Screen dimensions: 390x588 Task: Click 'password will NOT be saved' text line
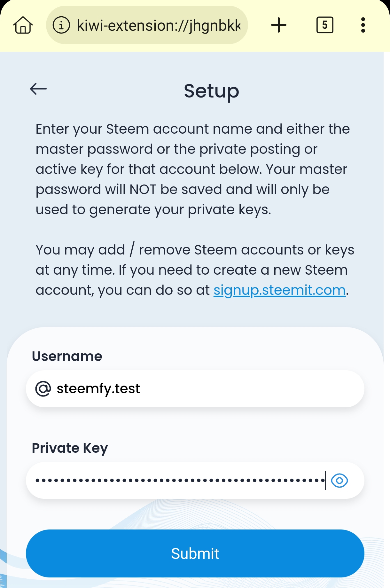click(182, 190)
